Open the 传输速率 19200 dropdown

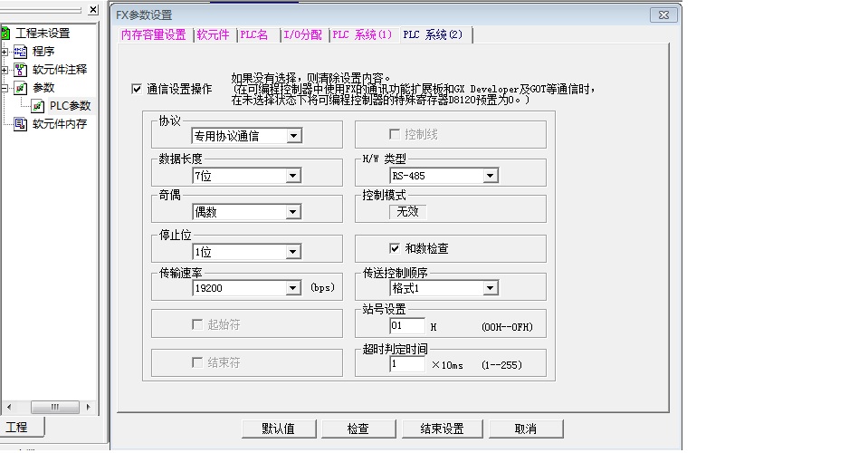click(293, 288)
